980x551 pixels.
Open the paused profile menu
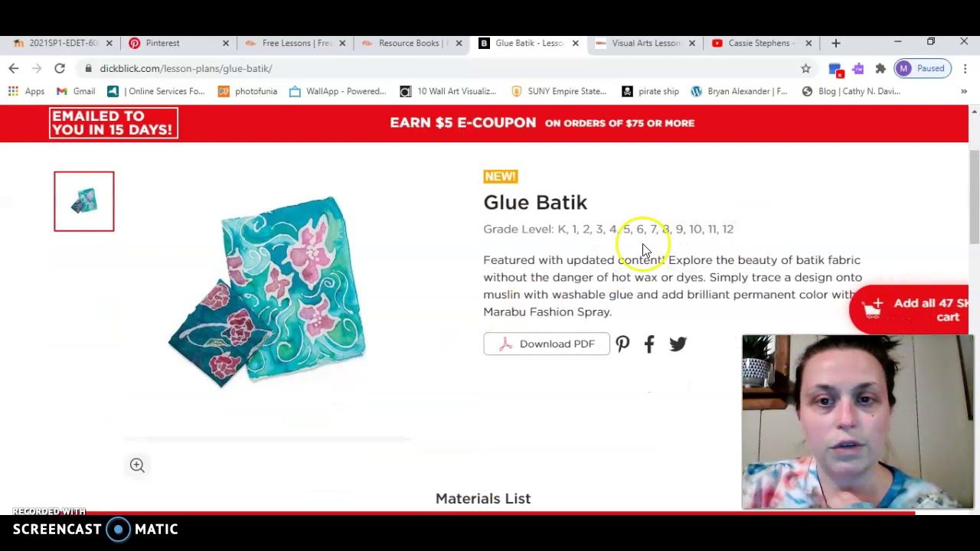coord(923,68)
